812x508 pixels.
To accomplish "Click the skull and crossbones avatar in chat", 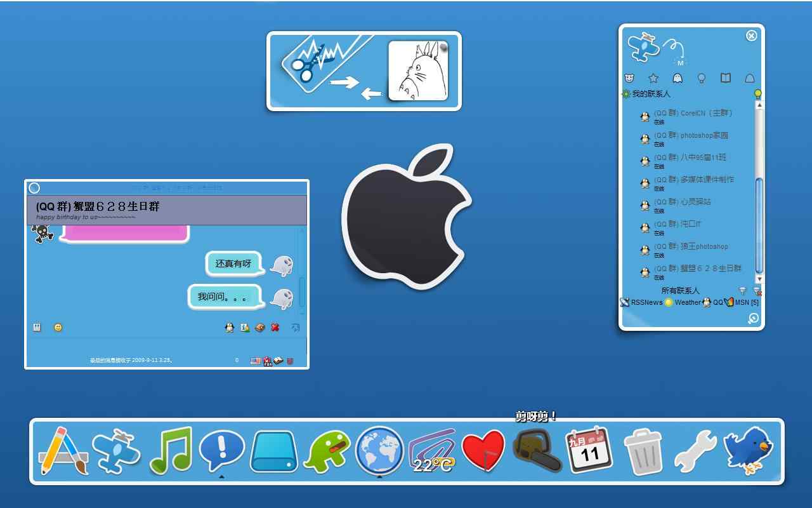I will coord(42,233).
